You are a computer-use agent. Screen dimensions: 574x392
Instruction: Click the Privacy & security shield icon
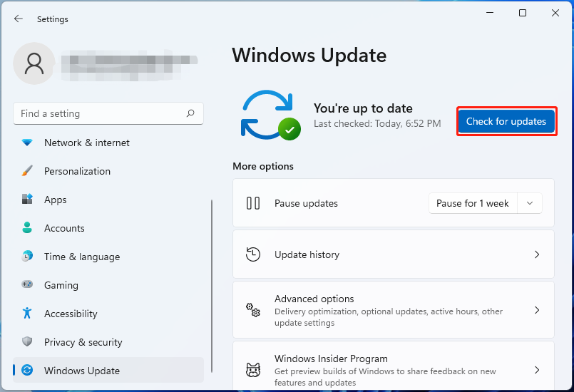pos(27,342)
